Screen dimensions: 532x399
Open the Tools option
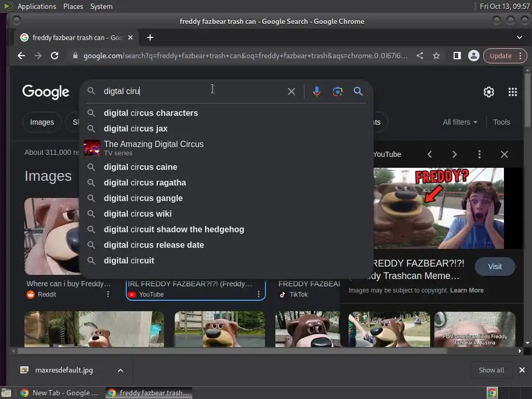click(x=501, y=122)
